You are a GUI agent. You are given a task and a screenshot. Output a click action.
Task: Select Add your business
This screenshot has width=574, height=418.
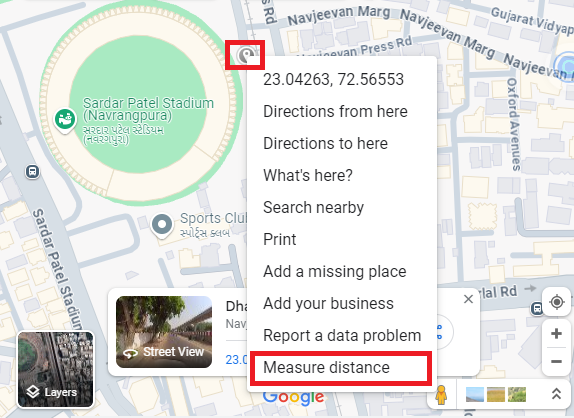[x=342, y=303]
